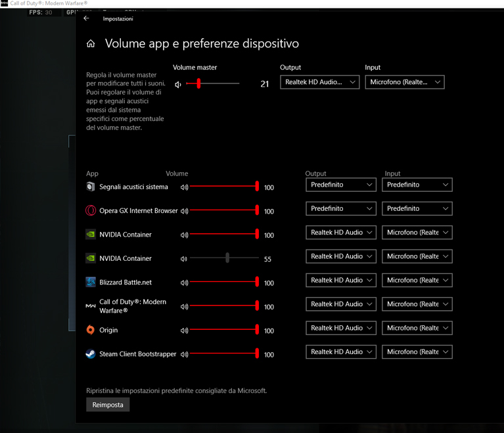The width and height of the screenshot is (504, 433).
Task: Click Origin volume slider
Action: [x=224, y=329]
